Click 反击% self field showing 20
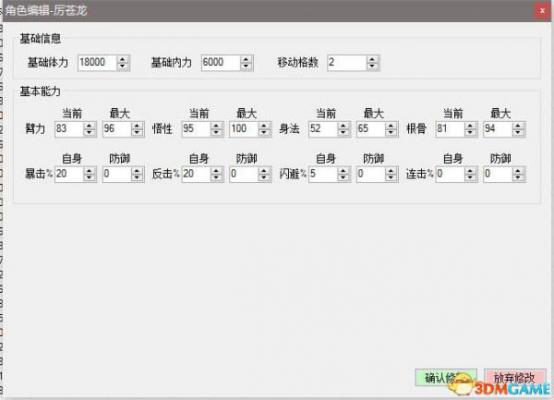 (196, 174)
